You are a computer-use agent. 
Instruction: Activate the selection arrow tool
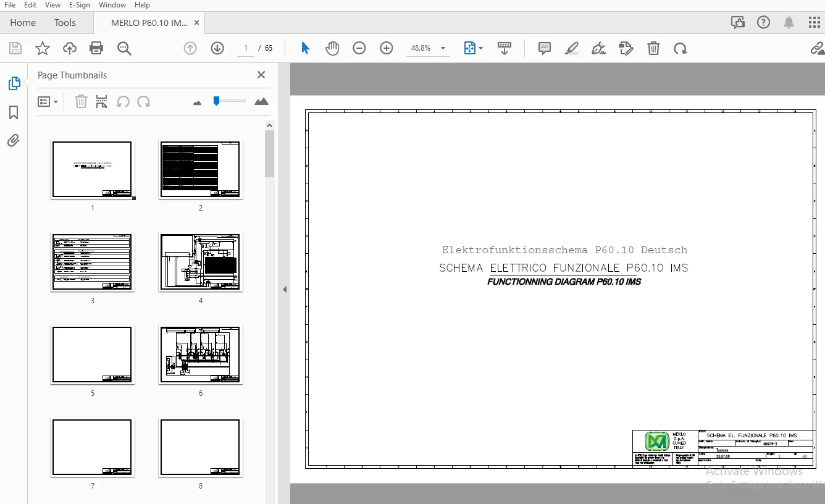pyautogui.click(x=305, y=48)
